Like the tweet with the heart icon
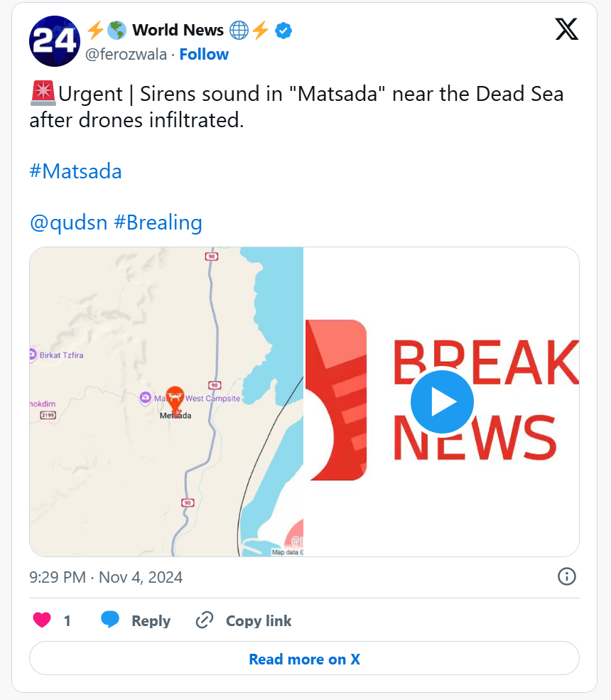This screenshot has width=611, height=700. 43,620
